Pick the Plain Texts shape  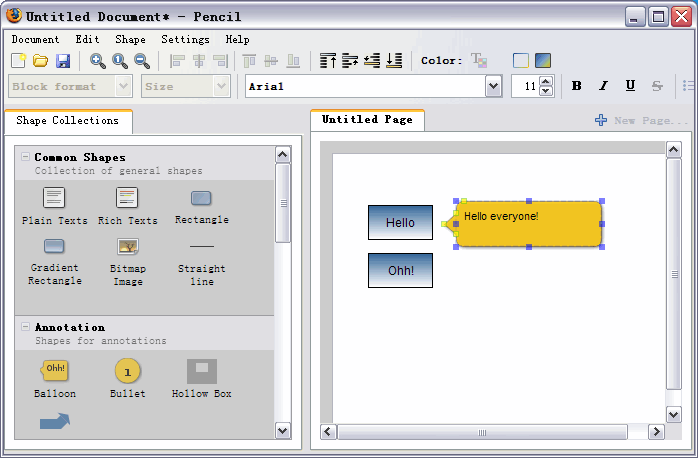coord(54,206)
